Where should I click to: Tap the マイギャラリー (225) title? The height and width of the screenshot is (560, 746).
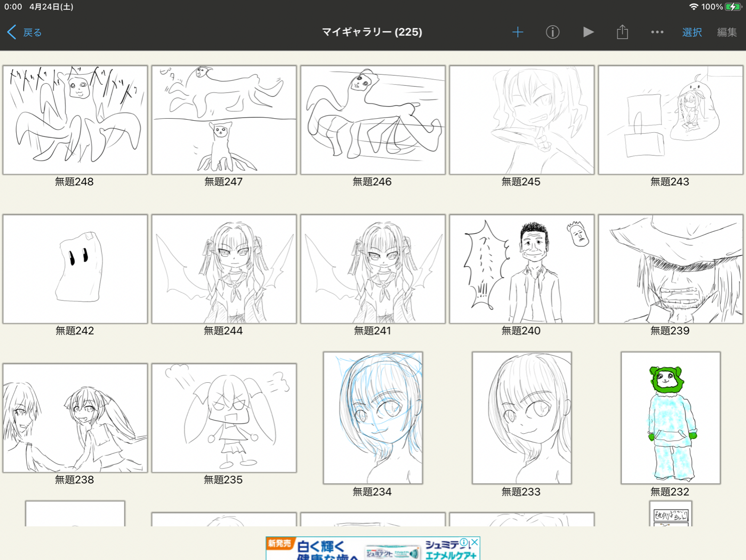(372, 32)
